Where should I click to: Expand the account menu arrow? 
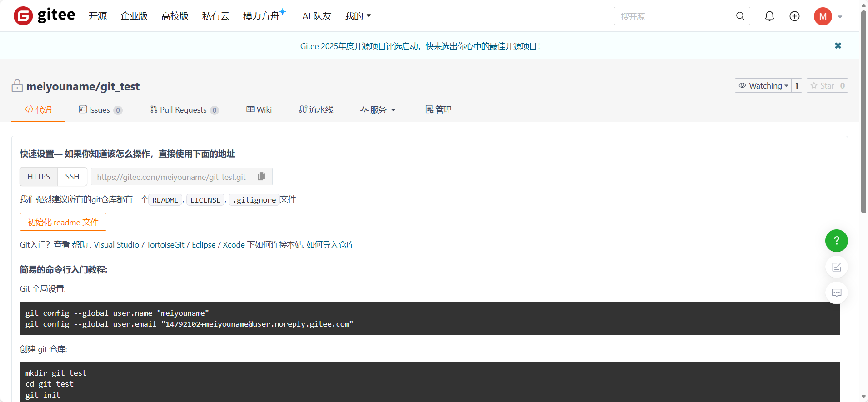(840, 17)
